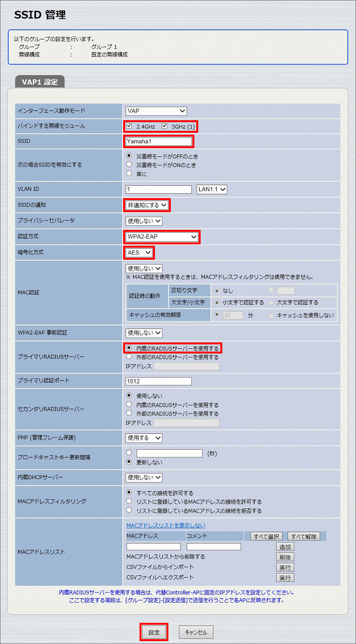Select 内蔵のRADIUSサーバーを使用する for secondary RADIUS
This screenshot has height=644, width=356.
129,404
